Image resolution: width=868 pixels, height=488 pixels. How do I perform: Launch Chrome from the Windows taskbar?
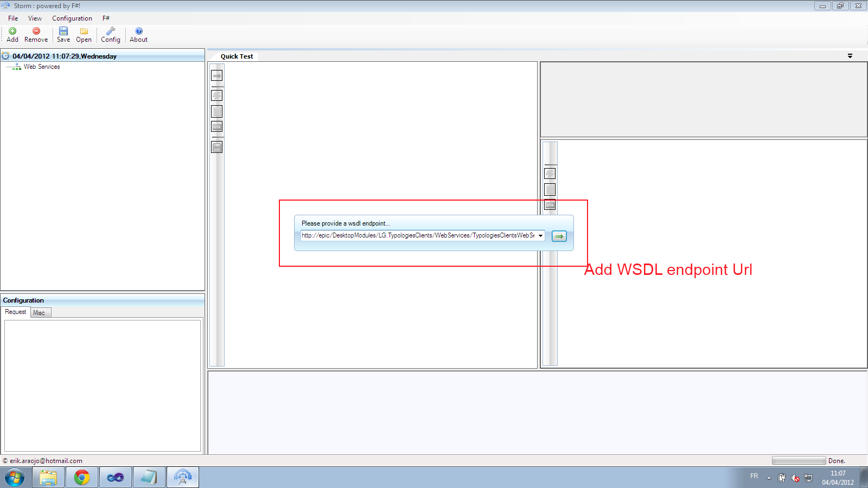click(x=82, y=477)
